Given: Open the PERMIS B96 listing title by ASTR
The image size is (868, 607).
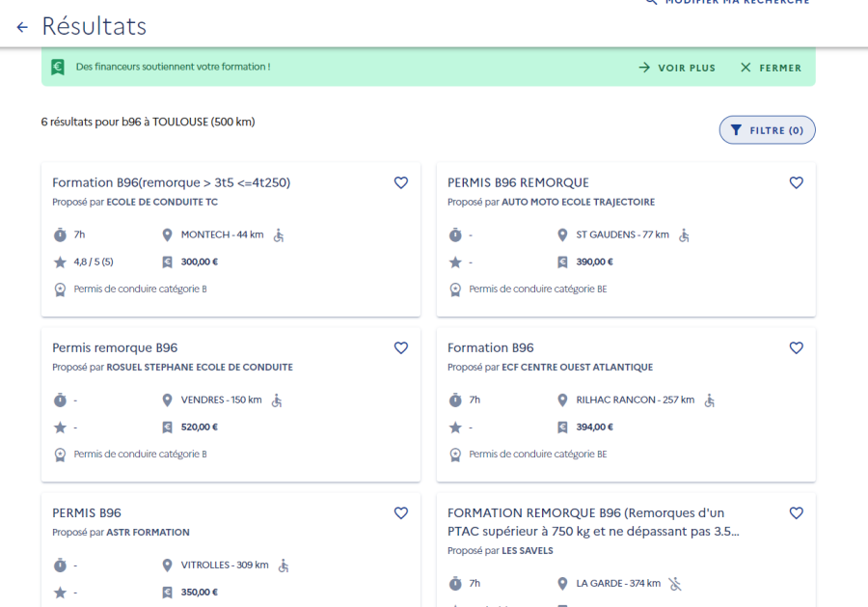Looking at the screenshot, I should click(x=87, y=512).
